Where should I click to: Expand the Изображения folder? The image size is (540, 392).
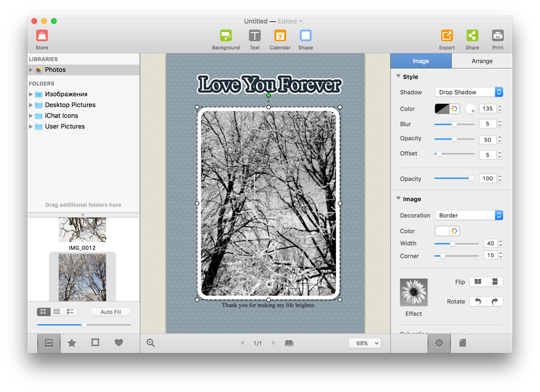(31, 94)
